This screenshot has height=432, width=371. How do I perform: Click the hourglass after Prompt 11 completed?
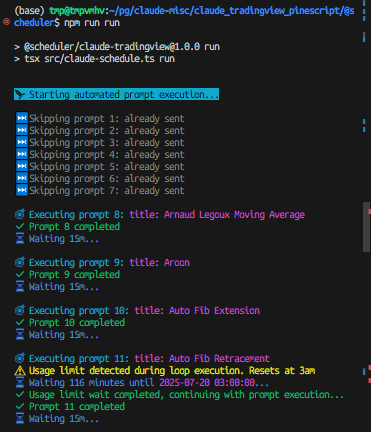20,418
